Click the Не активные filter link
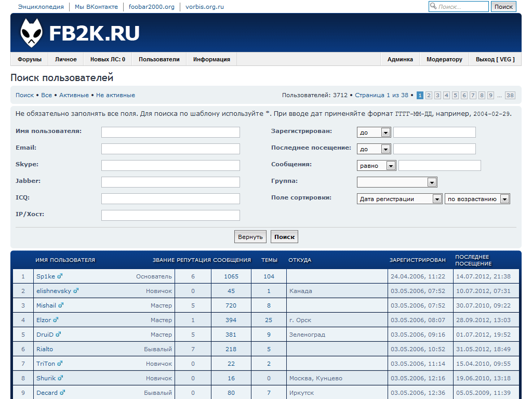Image resolution: width=532 pixels, height=399 pixels. tap(115, 95)
